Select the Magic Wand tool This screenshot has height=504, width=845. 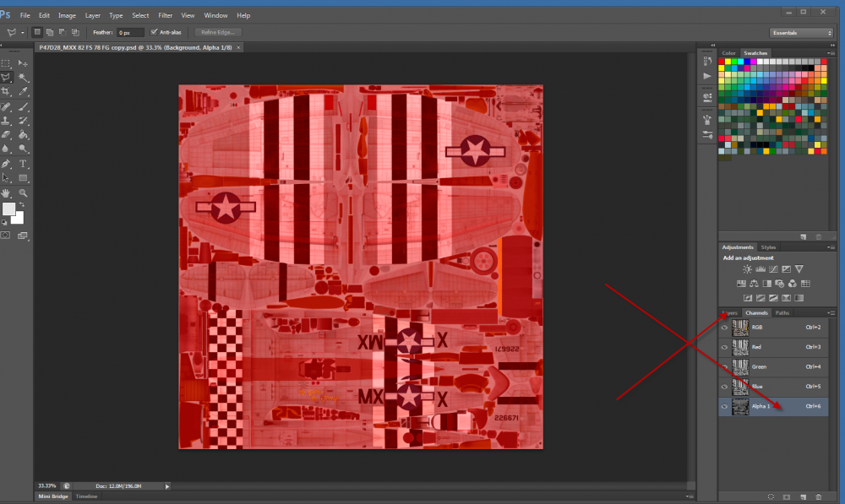coord(24,77)
